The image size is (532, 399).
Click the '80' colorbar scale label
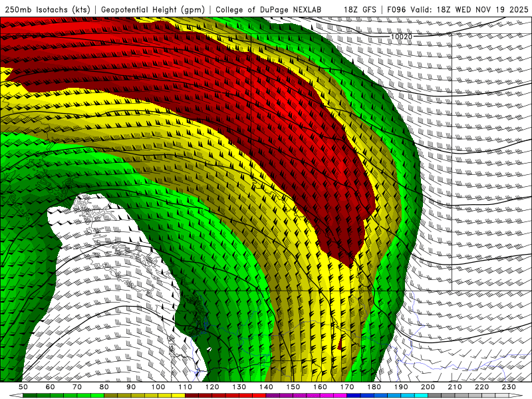104,387
